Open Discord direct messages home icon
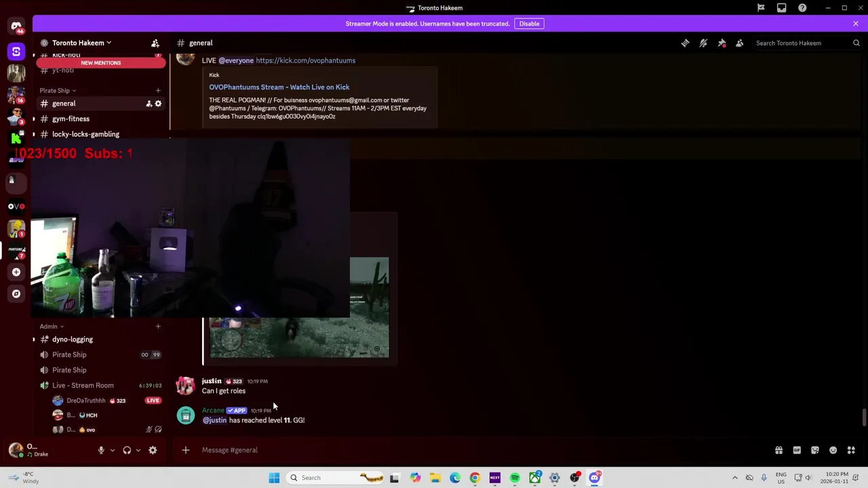The height and width of the screenshot is (488, 868). coord(16,27)
